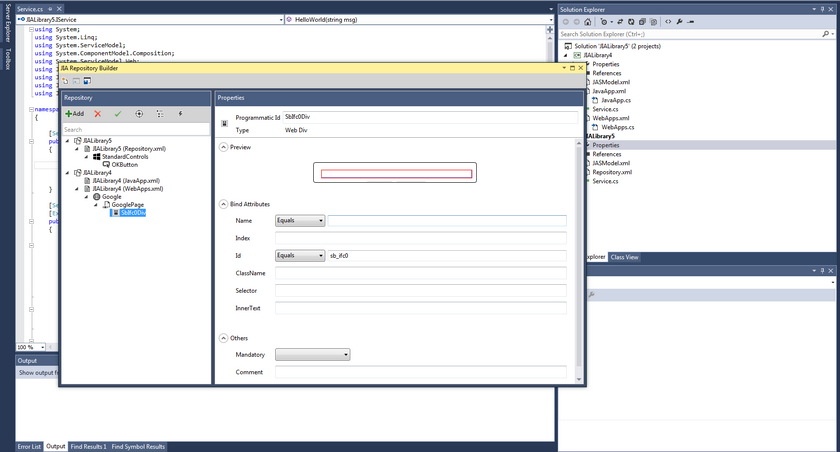Screen dimensions: 840x452
Task: Switch to the Class View tab
Action: 625,257
